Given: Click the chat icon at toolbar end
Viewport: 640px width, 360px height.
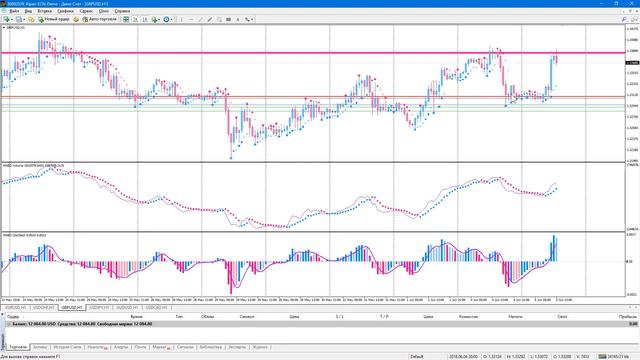Looking at the screenshot, I should point(634,19).
